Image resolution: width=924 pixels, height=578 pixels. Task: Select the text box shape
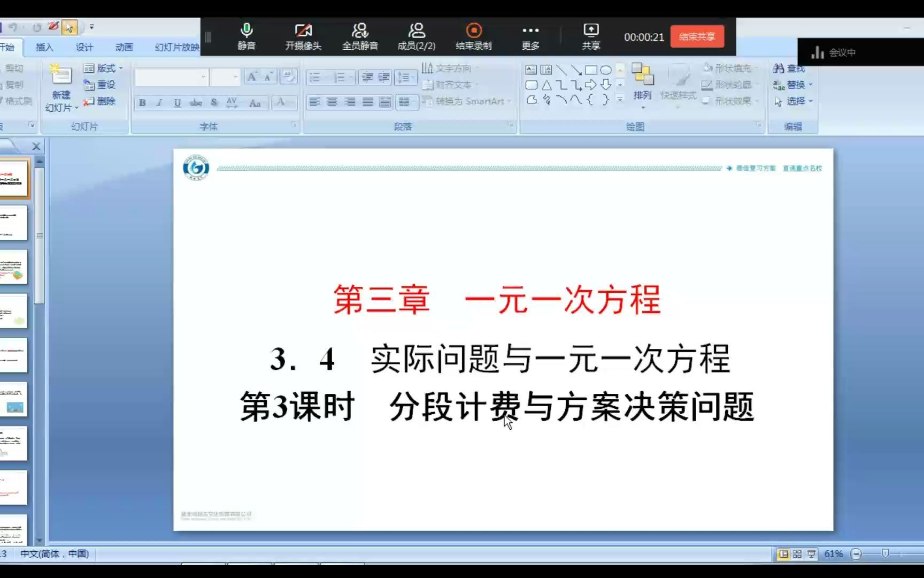tap(531, 70)
